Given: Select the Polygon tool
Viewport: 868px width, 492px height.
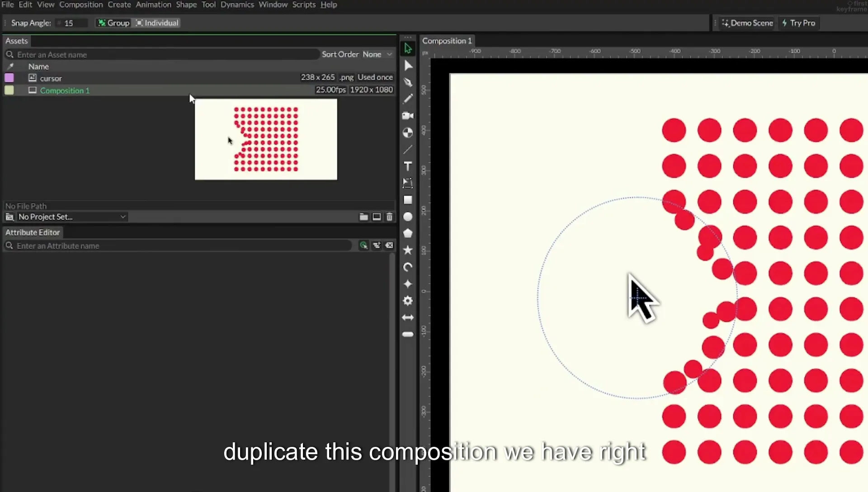Looking at the screenshot, I should (x=408, y=233).
